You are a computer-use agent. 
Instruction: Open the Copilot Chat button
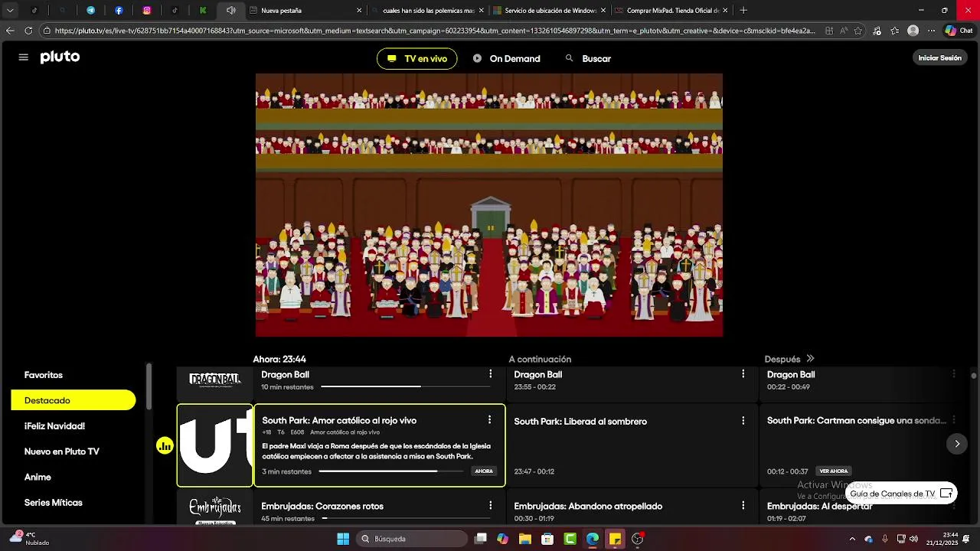959,31
